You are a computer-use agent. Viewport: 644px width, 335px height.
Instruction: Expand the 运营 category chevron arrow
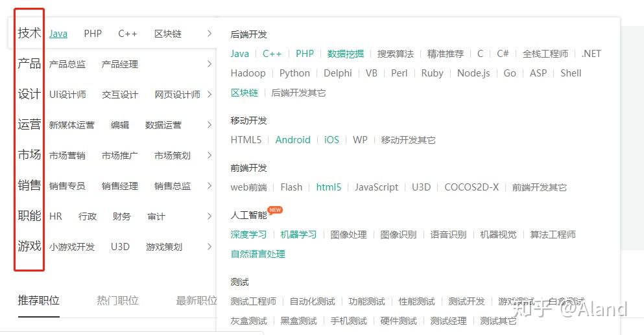tap(209, 125)
